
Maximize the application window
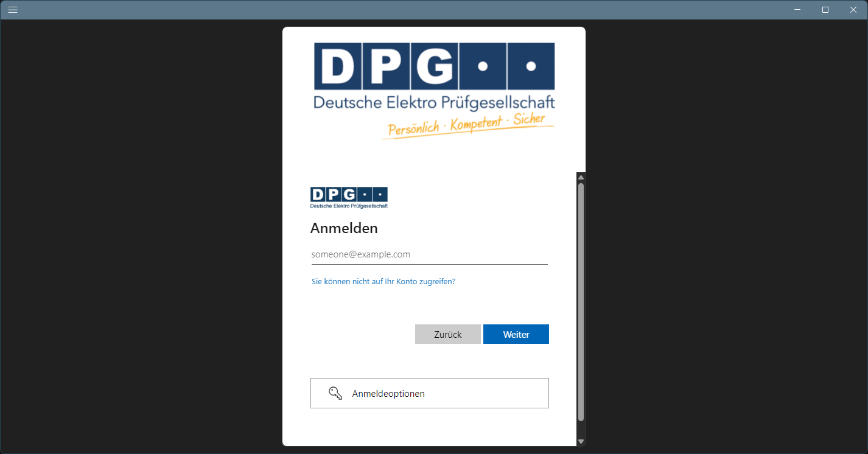tap(825, 10)
